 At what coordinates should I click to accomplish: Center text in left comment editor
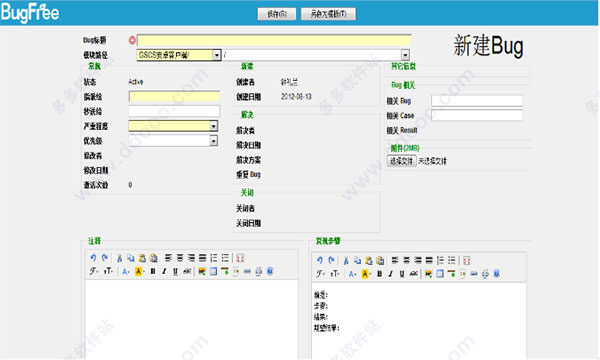coord(180,258)
